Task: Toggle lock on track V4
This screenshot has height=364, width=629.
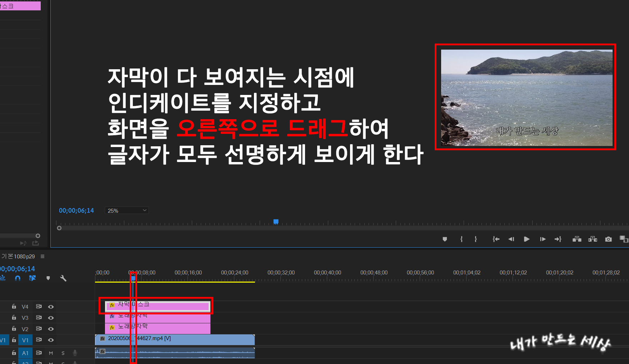Action: 14,307
